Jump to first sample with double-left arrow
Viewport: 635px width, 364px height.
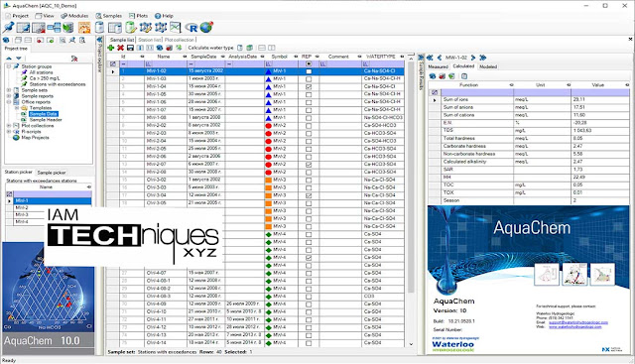pos(430,58)
